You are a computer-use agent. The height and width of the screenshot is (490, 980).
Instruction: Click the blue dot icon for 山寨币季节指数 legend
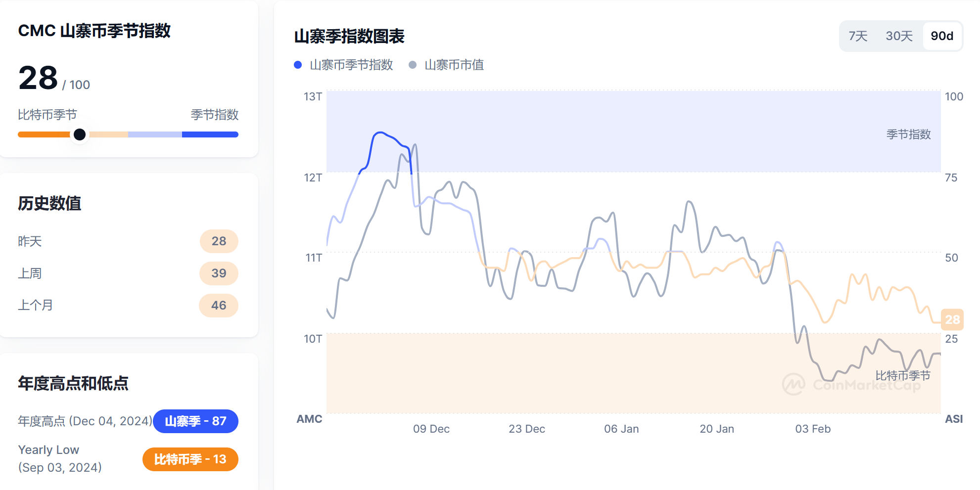click(x=297, y=65)
